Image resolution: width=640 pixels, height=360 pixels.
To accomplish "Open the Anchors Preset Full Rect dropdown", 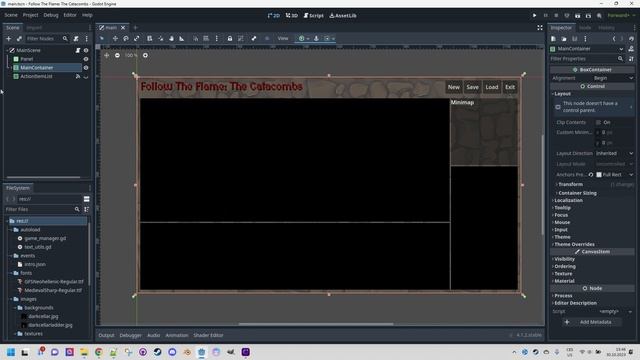I will click(x=615, y=174).
